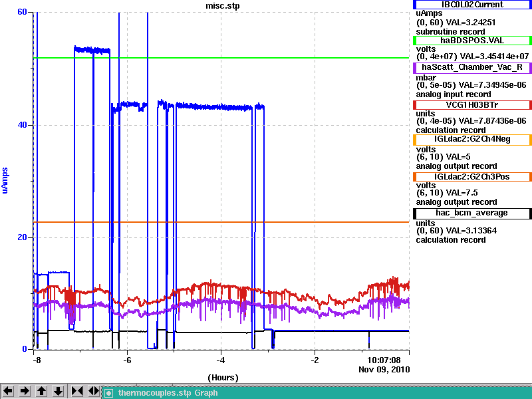Image resolution: width=532 pixels, height=399 pixels.
Task: Select the haBDSPOS.VAL curve legend
Action: [472, 41]
